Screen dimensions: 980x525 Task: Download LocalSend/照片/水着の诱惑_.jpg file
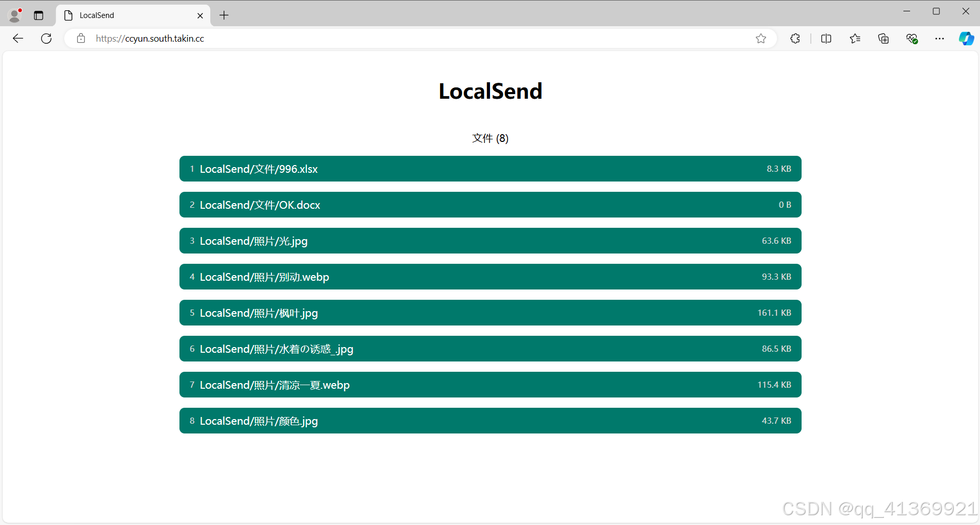(x=490, y=349)
